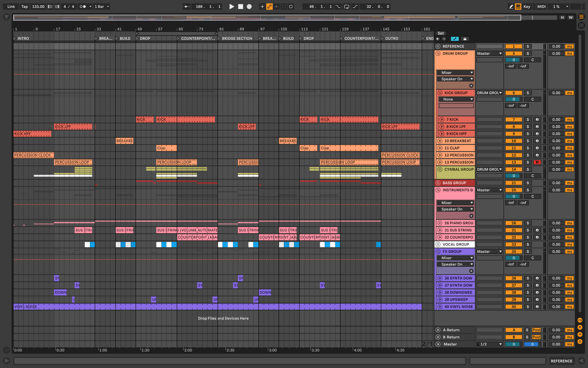Toggle the MIDI Map Mode switch
588x368 pixels.
(x=541, y=7)
